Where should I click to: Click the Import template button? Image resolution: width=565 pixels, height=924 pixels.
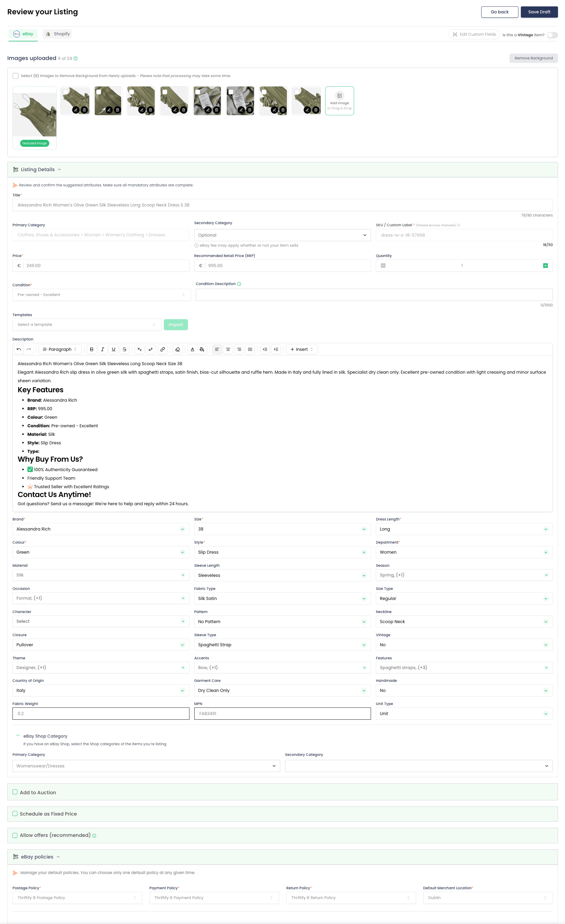tap(175, 325)
